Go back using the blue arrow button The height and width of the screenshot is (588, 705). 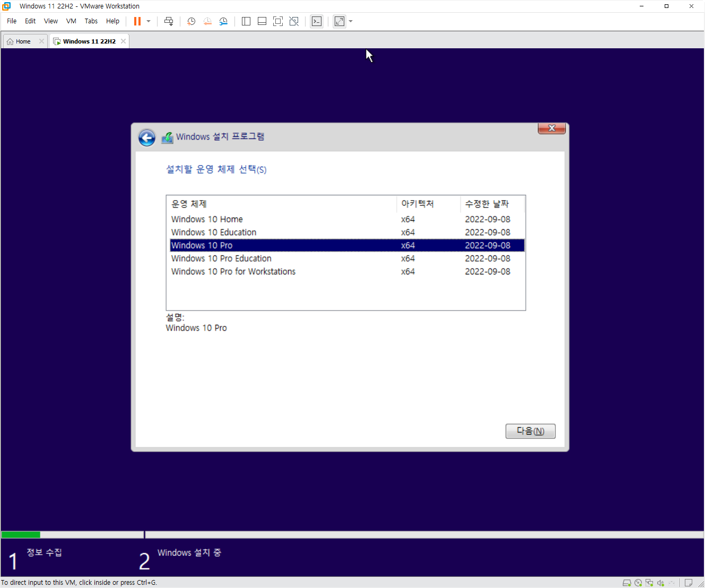pos(147,137)
